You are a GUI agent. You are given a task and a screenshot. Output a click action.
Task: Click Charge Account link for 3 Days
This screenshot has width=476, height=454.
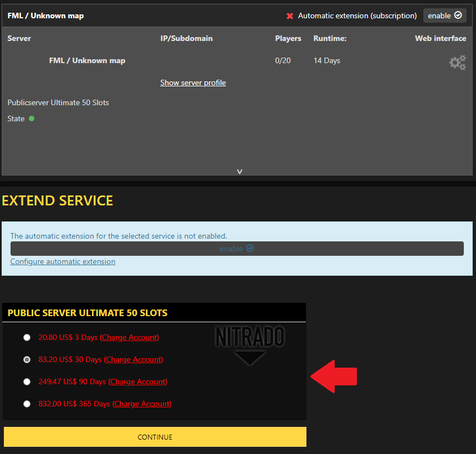pos(129,337)
